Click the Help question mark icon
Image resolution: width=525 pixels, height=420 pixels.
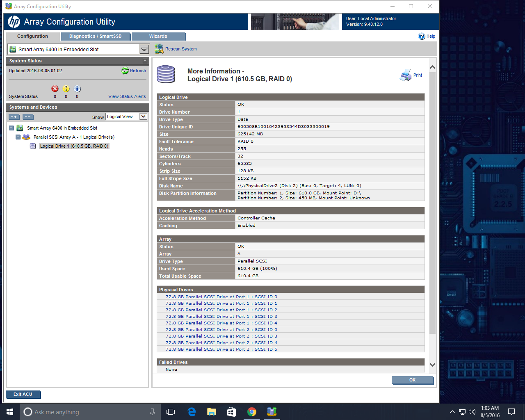[x=422, y=37]
